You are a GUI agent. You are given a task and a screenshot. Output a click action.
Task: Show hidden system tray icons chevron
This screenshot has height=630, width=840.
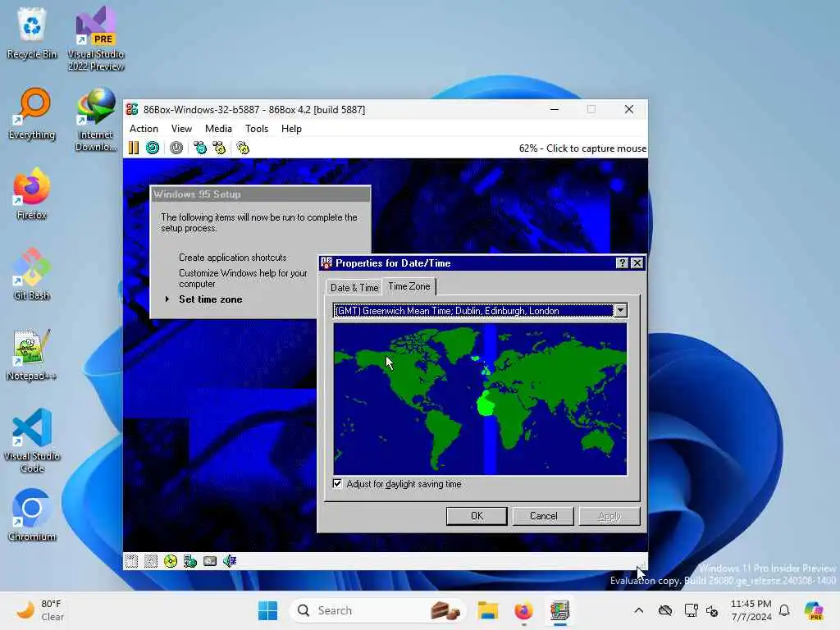click(638, 610)
